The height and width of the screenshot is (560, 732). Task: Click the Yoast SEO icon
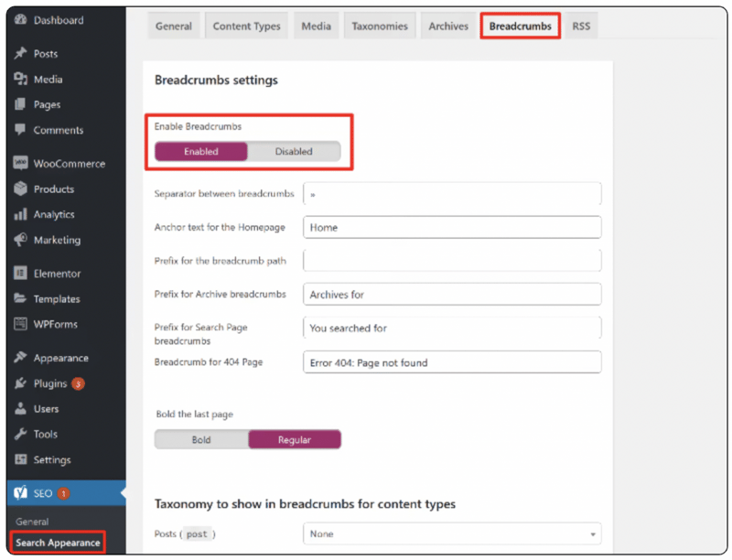pyautogui.click(x=20, y=493)
